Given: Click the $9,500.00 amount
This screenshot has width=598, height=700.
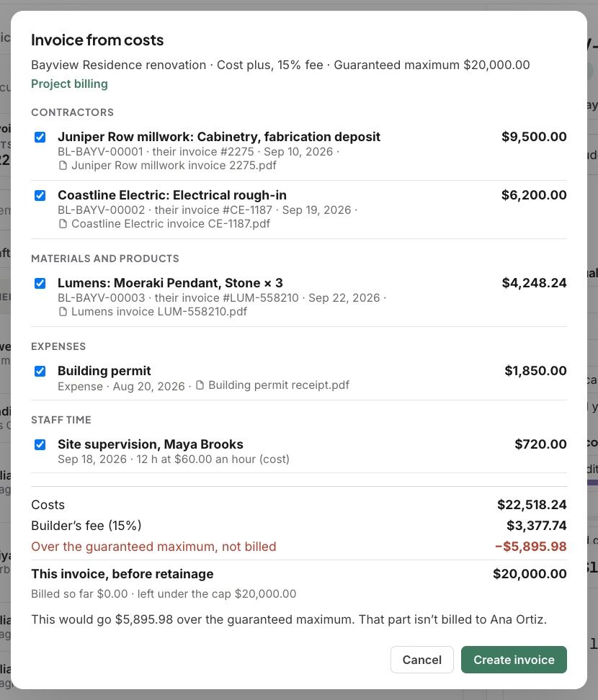Looking at the screenshot, I should point(534,137).
